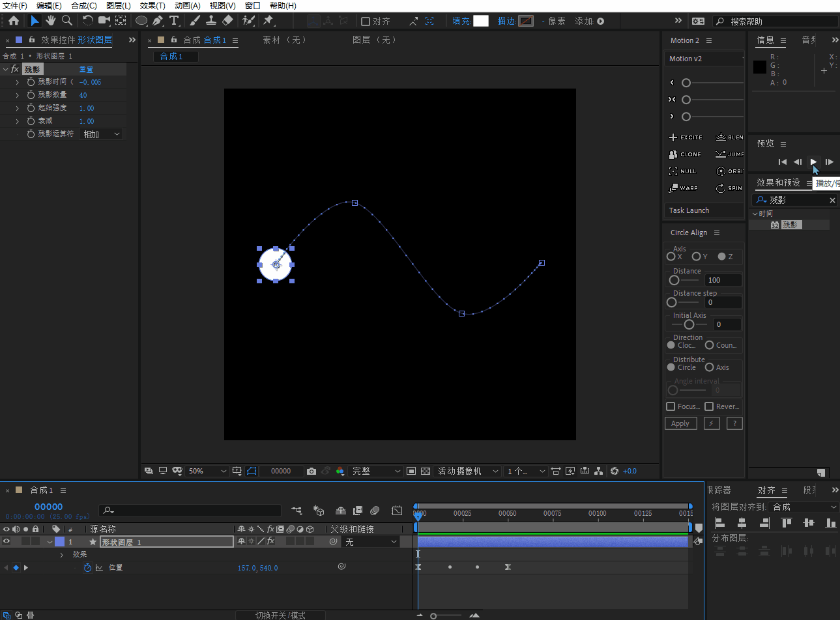Select the Puppet Pin tool
This screenshot has width=840, height=620.
coord(268,21)
